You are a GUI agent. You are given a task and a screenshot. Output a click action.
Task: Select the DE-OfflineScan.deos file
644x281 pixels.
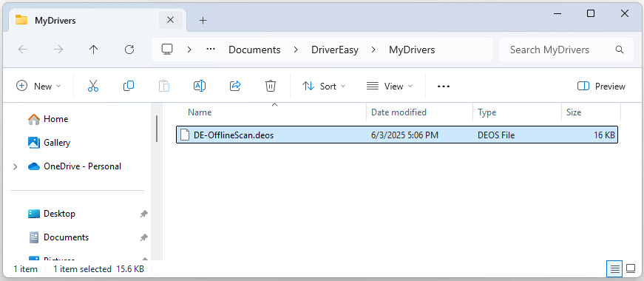pos(397,135)
